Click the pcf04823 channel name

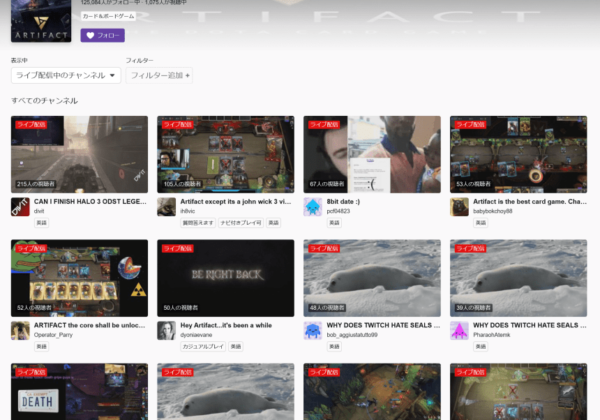point(338,211)
